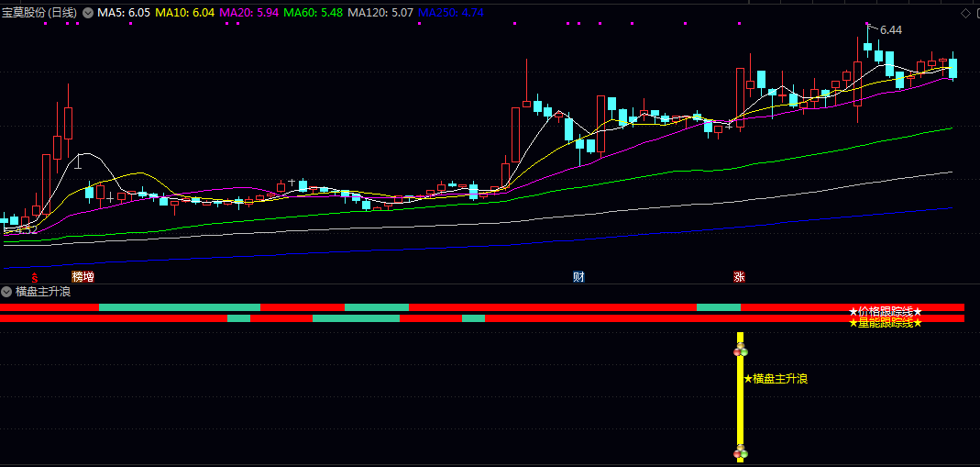Select the MA20: 5.94 indicator label

coord(249,13)
